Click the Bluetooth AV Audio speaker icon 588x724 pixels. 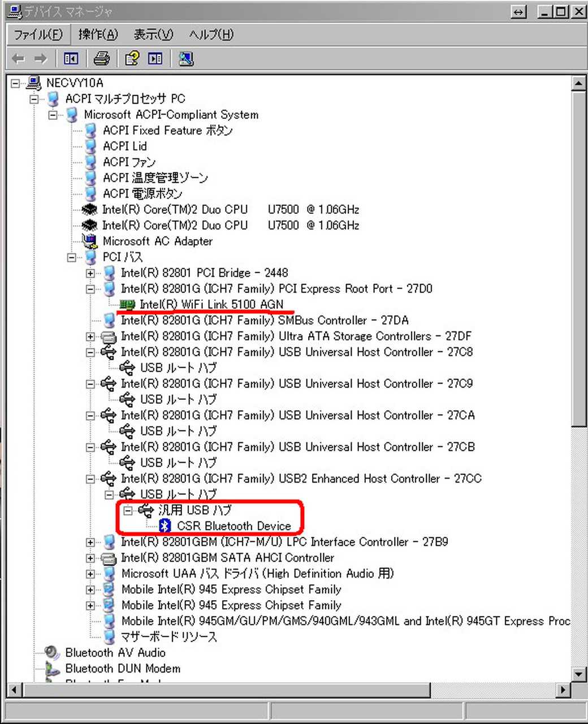(52, 653)
